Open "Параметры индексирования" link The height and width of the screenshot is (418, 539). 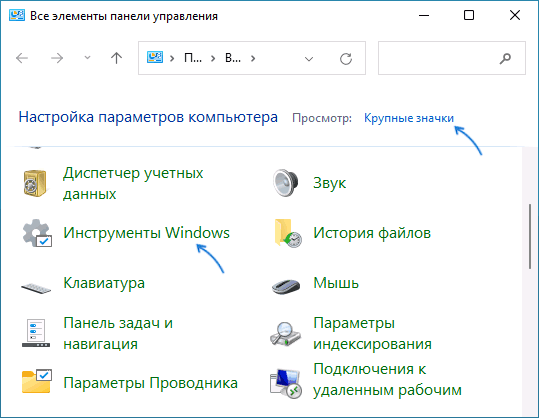pyautogui.click(x=372, y=333)
